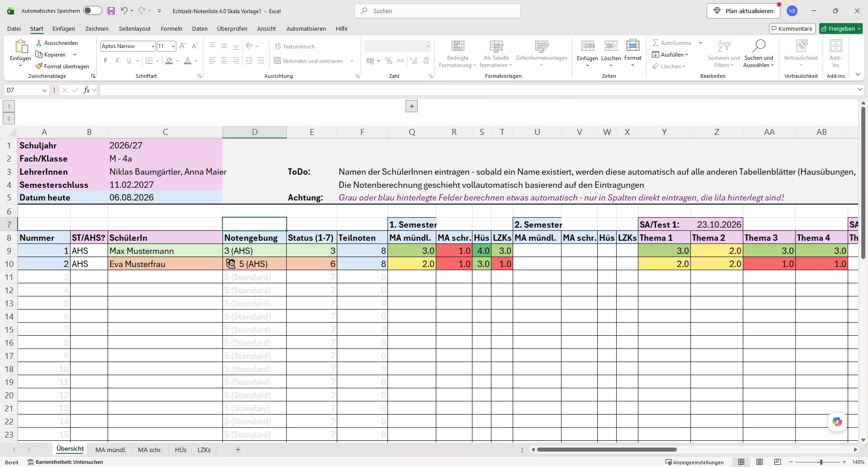Click Format übertragen paintbrush
This screenshot has height=467, width=868.
62,67
